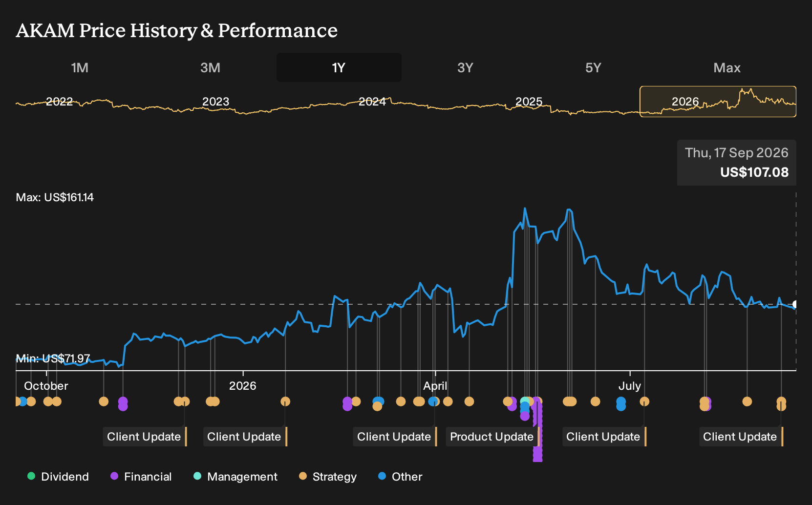This screenshot has height=505, width=812.
Task: Open the Product Update event label
Action: pos(492,437)
